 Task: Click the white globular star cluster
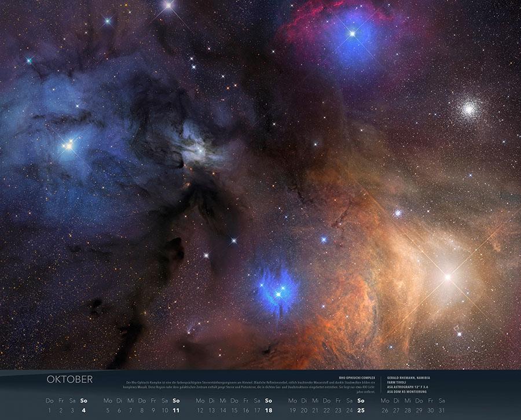click(x=468, y=108)
